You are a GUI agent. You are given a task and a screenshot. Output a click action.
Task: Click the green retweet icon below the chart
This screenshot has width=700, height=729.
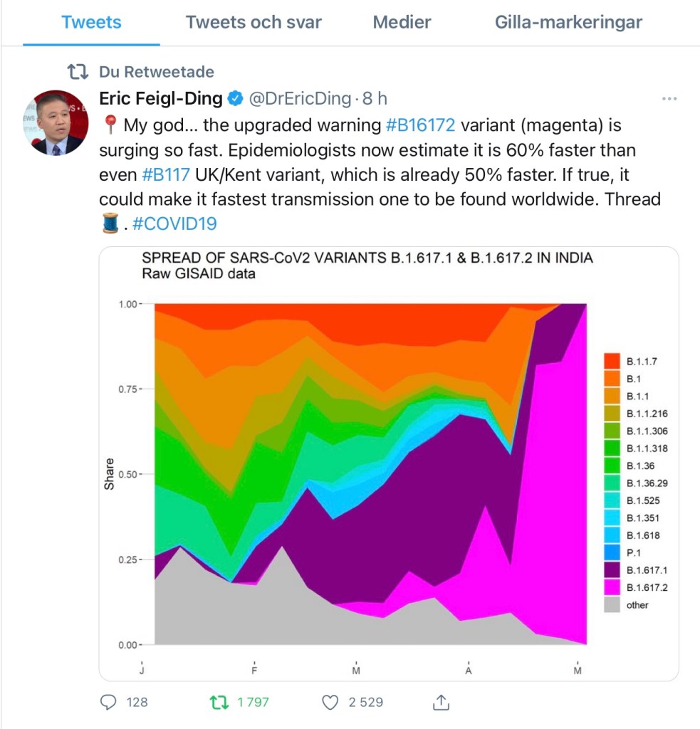pos(218,702)
